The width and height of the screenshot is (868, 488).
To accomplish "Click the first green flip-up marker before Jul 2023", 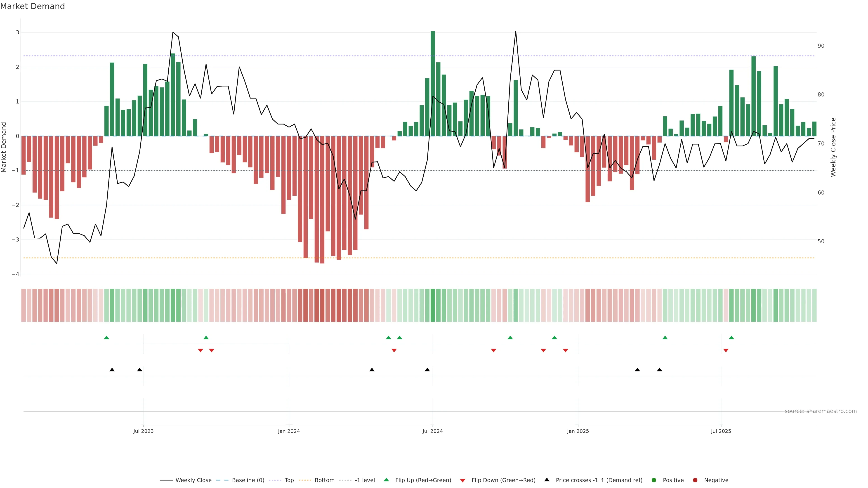I will coord(106,338).
